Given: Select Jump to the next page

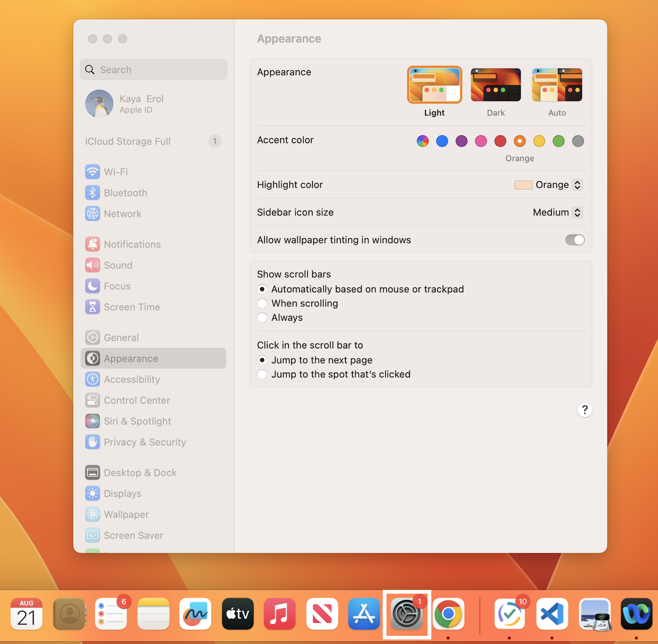Looking at the screenshot, I should 262,360.
